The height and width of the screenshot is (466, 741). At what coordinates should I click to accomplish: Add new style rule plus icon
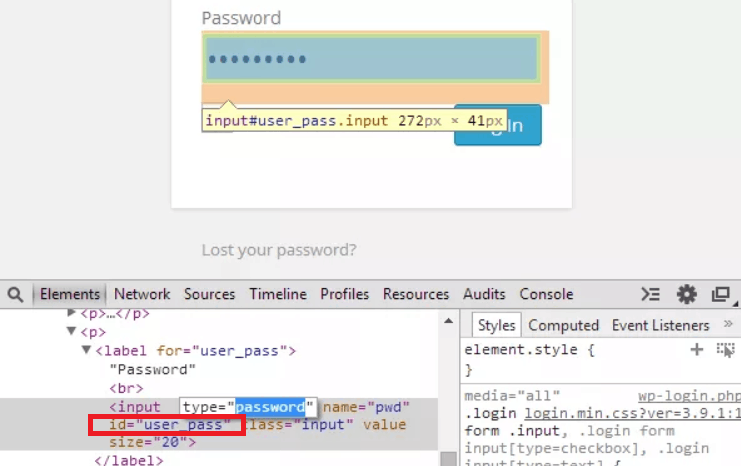pos(697,349)
